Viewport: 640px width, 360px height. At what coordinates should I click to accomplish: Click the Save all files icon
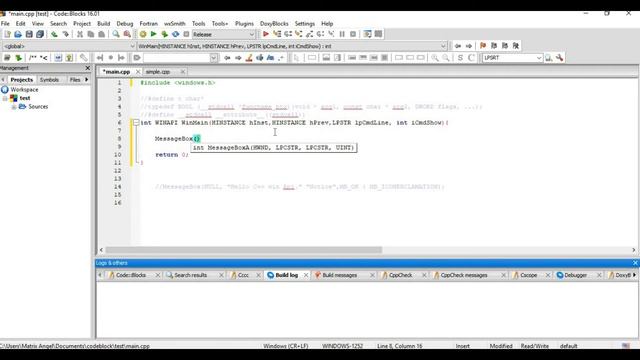40,34
